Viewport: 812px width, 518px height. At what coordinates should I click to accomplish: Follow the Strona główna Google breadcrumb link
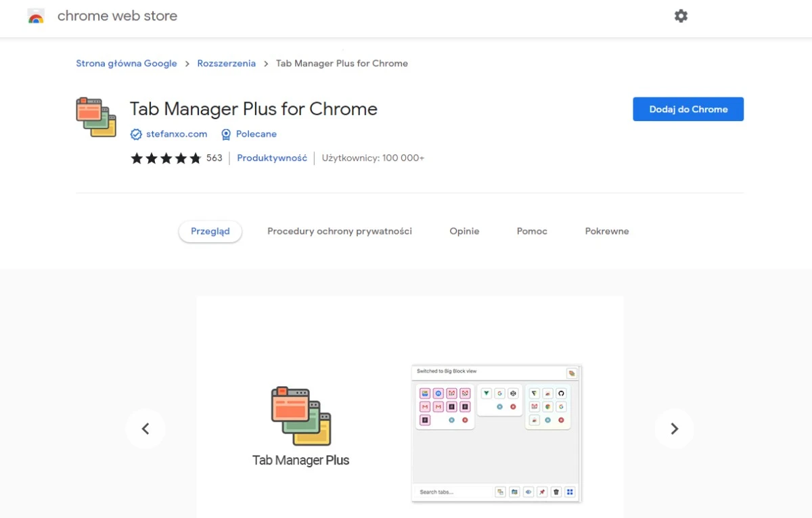pos(127,64)
